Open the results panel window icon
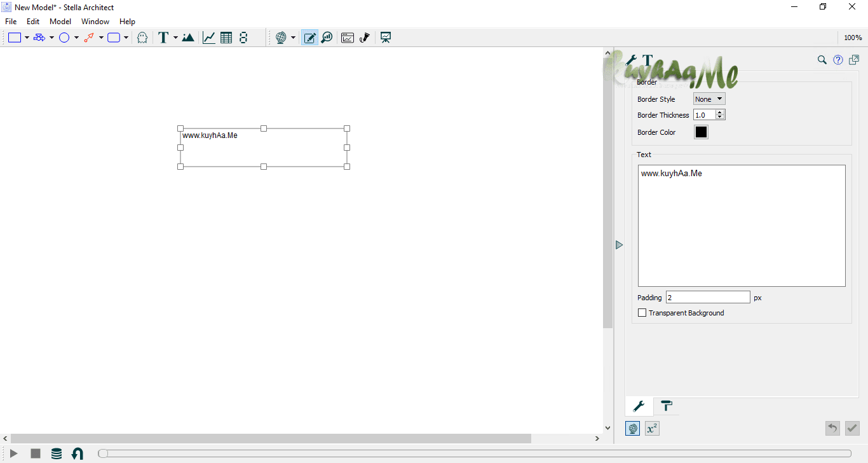The height and width of the screenshot is (463, 868). (348, 38)
